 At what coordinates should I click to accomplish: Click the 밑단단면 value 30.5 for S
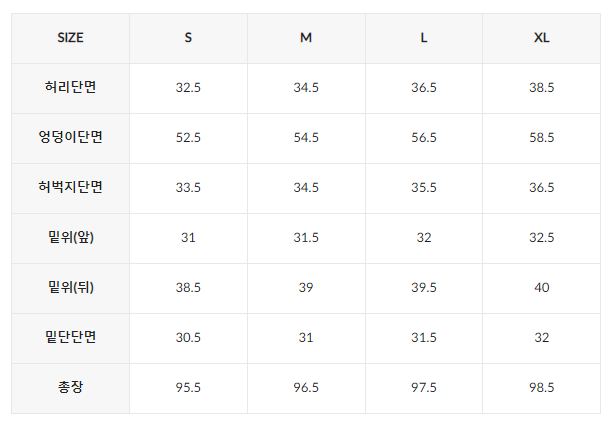188,338
